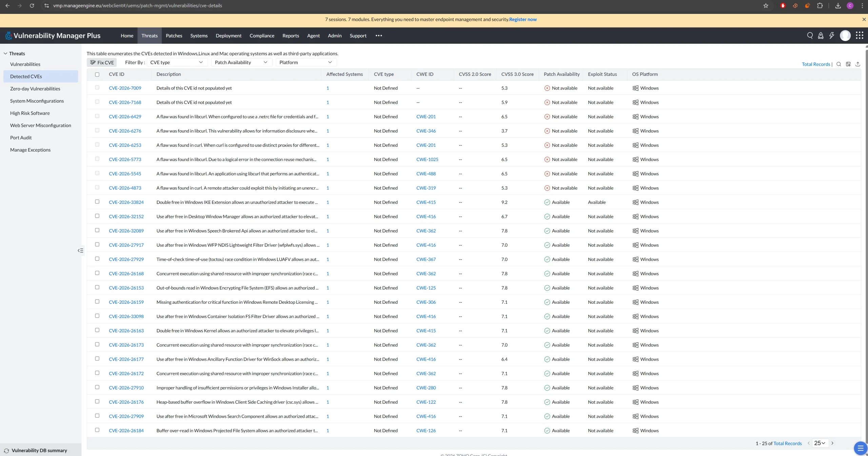Check the box for CVE-2026-32152
The height and width of the screenshot is (456, 868).
coord(97,216)
